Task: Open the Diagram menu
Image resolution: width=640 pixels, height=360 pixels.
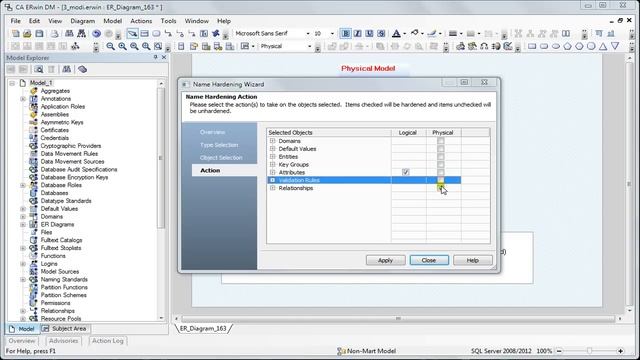Action: point(82,21)
